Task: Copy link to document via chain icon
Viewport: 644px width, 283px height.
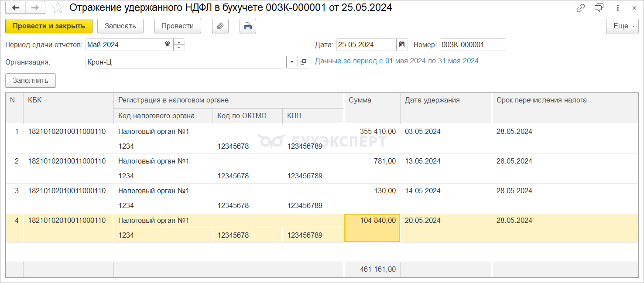Action: click(580, 8)
